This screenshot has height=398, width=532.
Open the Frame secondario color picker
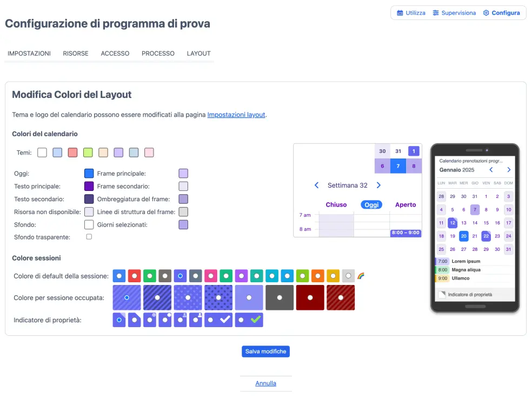pyautogui.click(x=183, y=186)
